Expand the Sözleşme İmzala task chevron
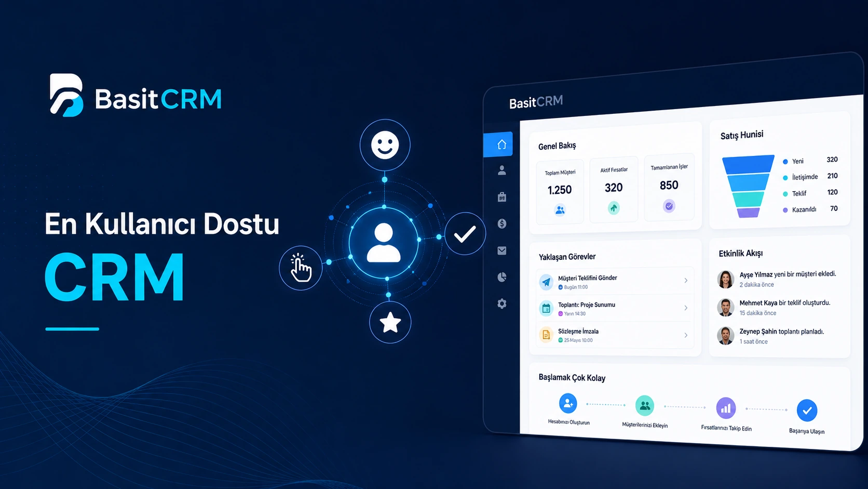The width and height of the screenshot is (868, 489). click(686, 335)
